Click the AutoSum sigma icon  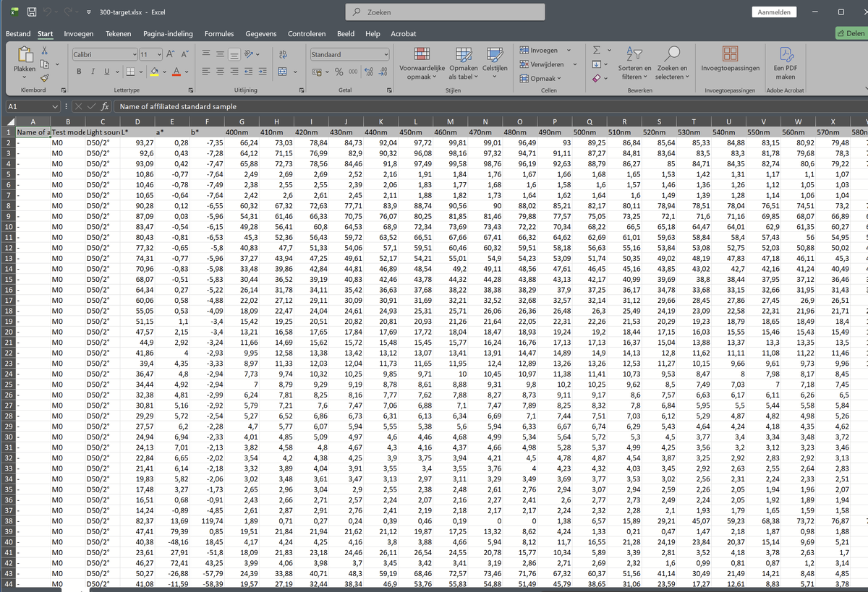pyautogui.click(x=595, y=51)
